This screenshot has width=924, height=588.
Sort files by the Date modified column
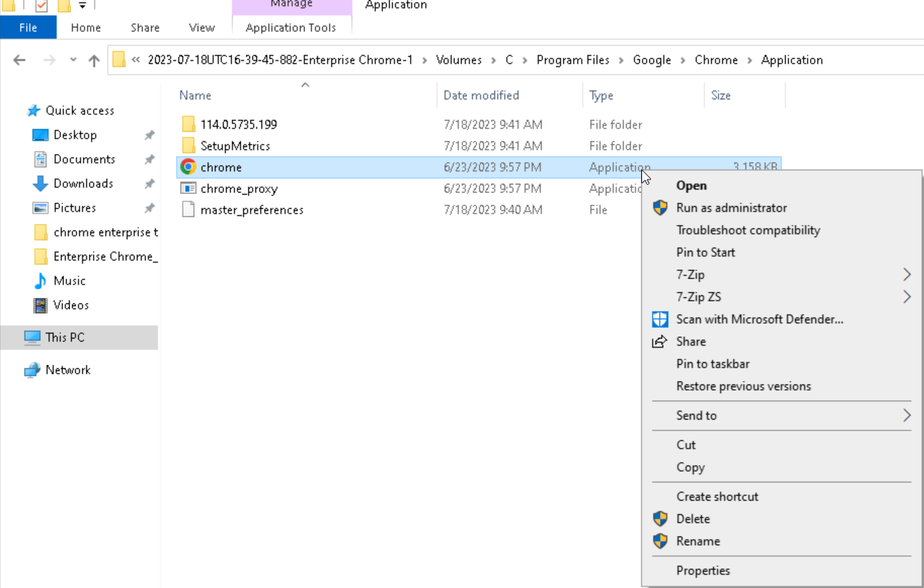tap(481, 96)
